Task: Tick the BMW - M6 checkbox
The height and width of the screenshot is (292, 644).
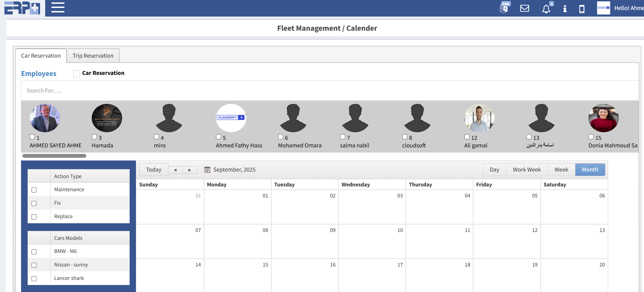Action: pyautogui.click(x=34, y=252)
